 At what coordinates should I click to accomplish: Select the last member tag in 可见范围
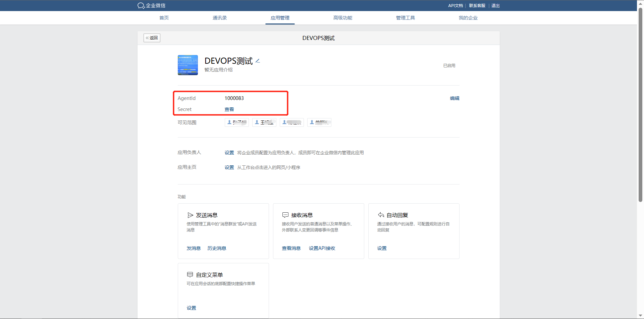click(319, 122)
